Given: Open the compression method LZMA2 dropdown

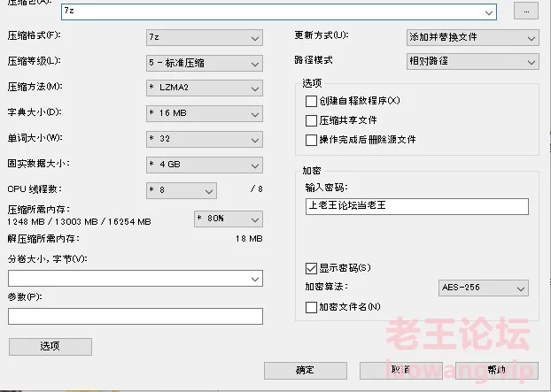Looking at the screenshot, I should coord(204,88).
